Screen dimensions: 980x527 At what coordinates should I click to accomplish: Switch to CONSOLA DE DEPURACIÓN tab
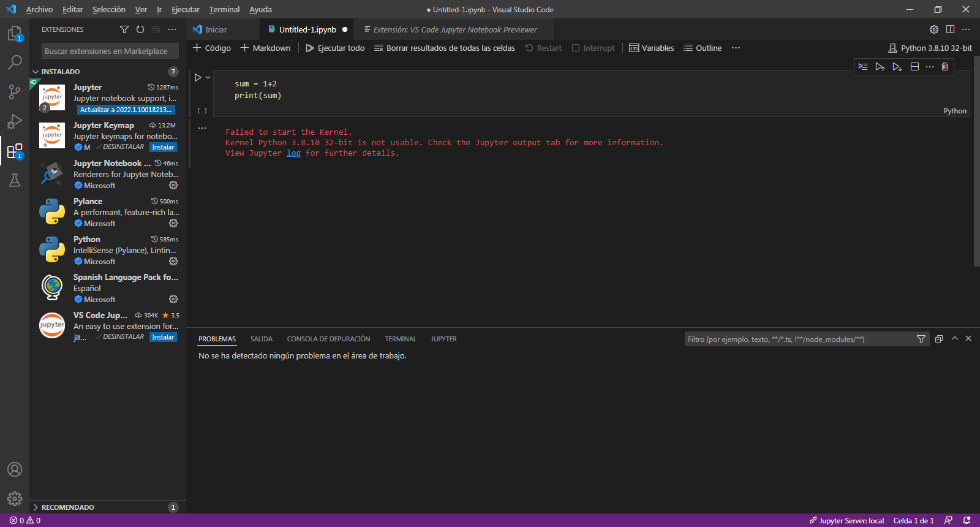pyautogui.click(x=328, y=339)
